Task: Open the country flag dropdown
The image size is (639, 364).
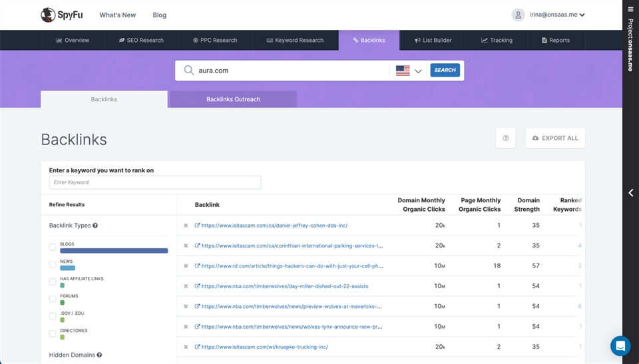Action: [x=409, y=71]
